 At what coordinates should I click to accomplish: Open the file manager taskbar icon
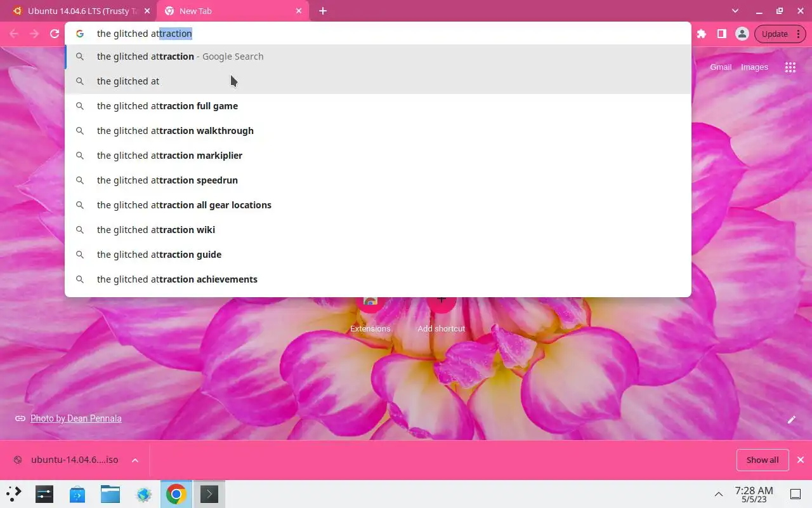[110, 493]
